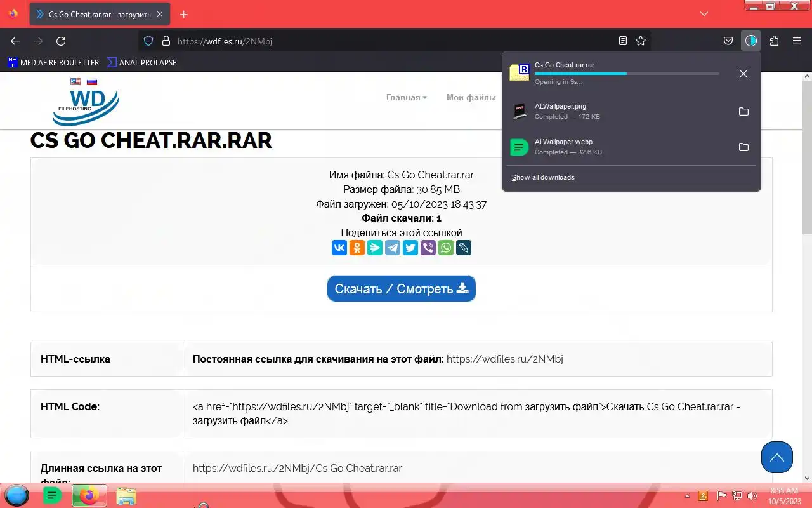This screenshot has height=508, width=812.
Task: Share via dark-blue pencil (LiveJournal) icon
Action: [464, 248]
